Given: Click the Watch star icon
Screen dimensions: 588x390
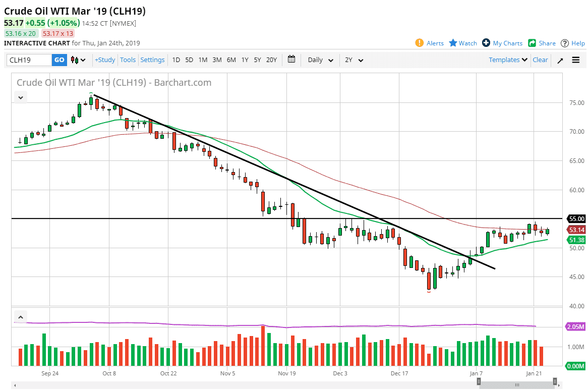Looking at the screenshot, I should pyautogui.click(x=453, y=43).
